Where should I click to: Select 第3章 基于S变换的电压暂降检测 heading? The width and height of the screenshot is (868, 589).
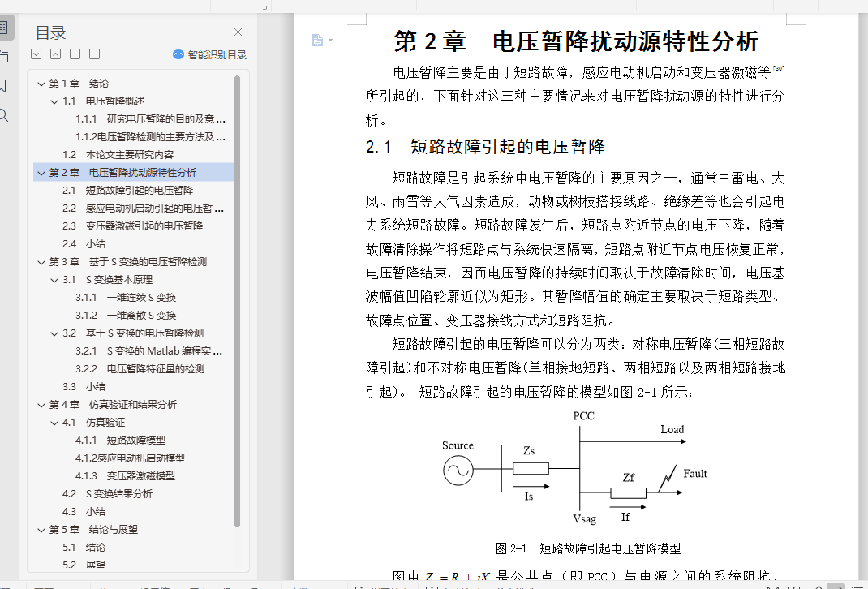coord(128,262)
